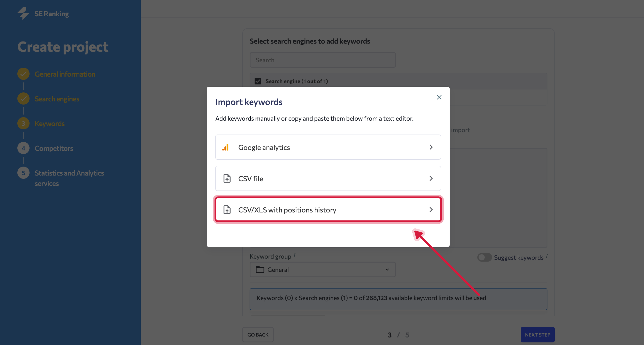Open the General keyword group dropdown
Image resolution: width=644 pixels, height=345 pixels.
[x=322, y=269]
